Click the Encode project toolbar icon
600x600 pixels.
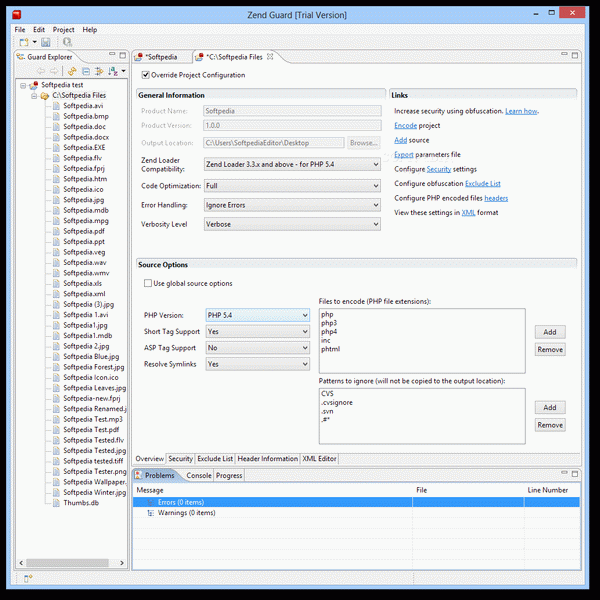click(67, 43)
